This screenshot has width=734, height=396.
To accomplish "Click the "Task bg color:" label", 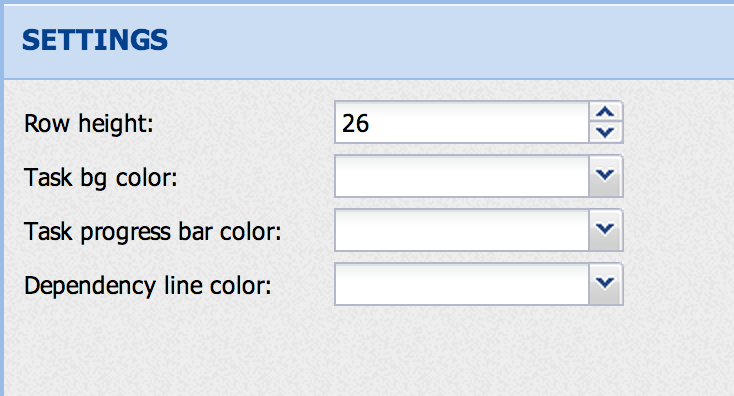I will pyautogui.click(x=101, y=178).
